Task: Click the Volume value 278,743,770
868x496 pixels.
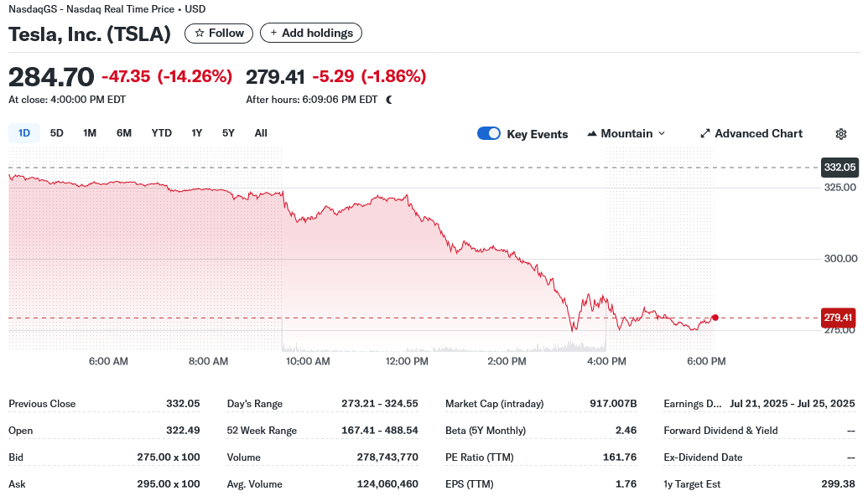Action: click(387, 457)
